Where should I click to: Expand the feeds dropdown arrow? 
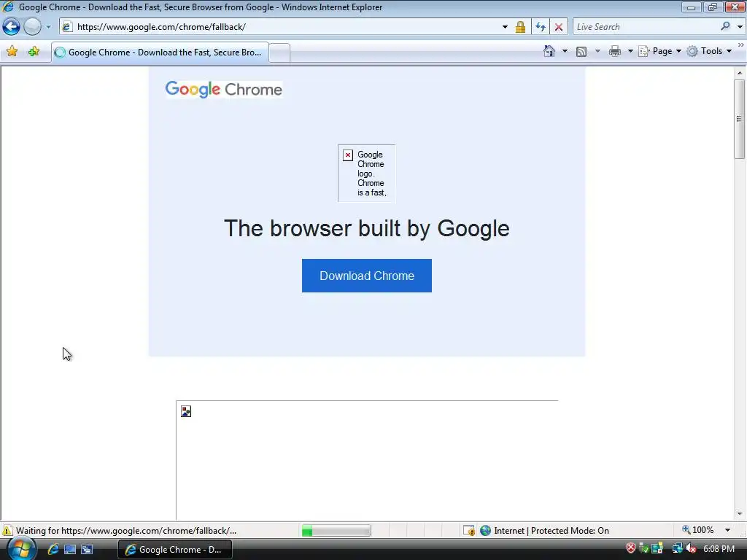pos(597,51)
